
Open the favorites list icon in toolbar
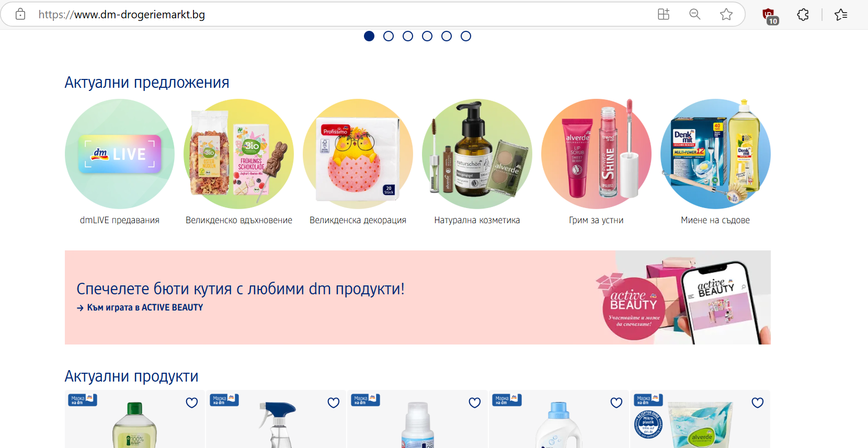click(x=841, y=15)
